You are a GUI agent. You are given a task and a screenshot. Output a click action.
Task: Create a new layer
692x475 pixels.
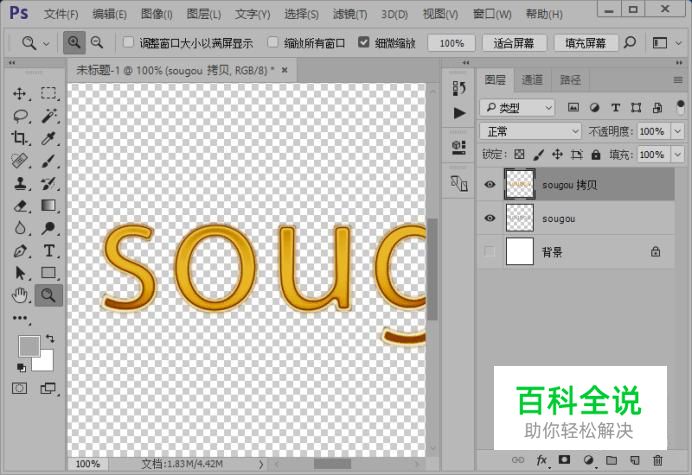pos(635,460)
